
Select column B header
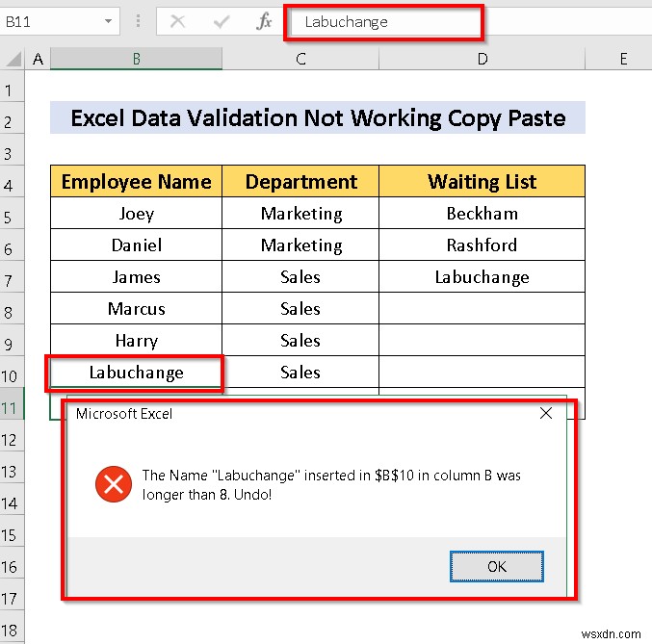(x=137, y=59)
